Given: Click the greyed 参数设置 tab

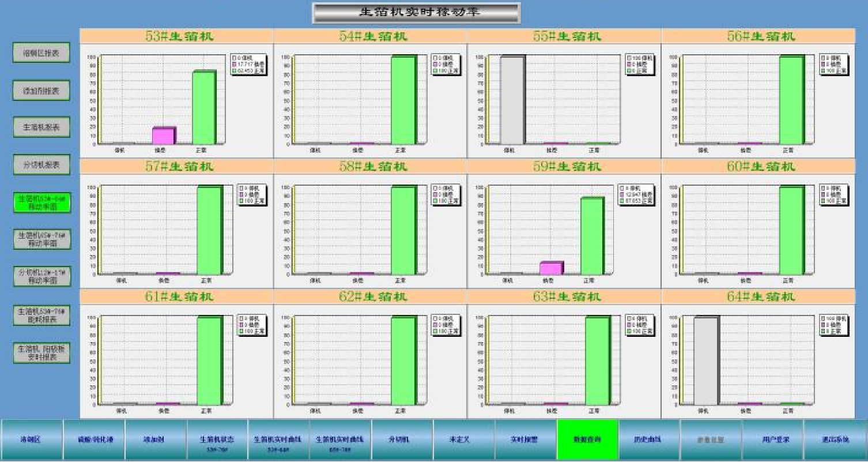Looking at the screenshot, I should (711, 440).
